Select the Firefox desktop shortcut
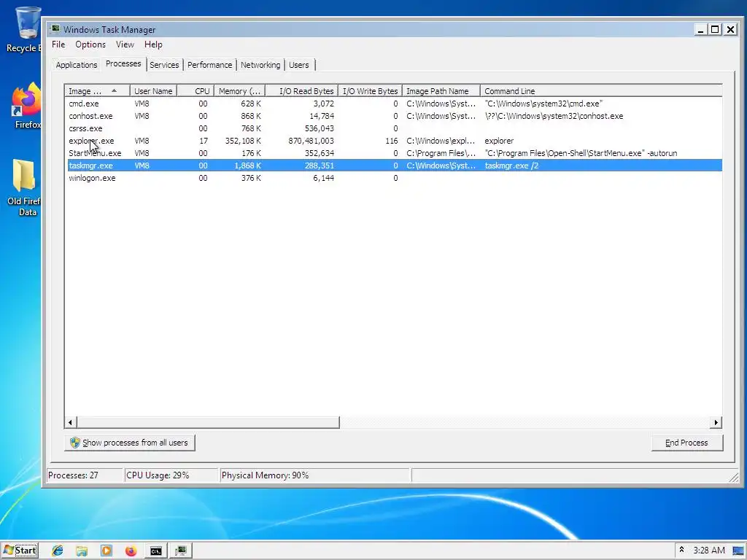The image size is (747, 560). pos(26,106)
